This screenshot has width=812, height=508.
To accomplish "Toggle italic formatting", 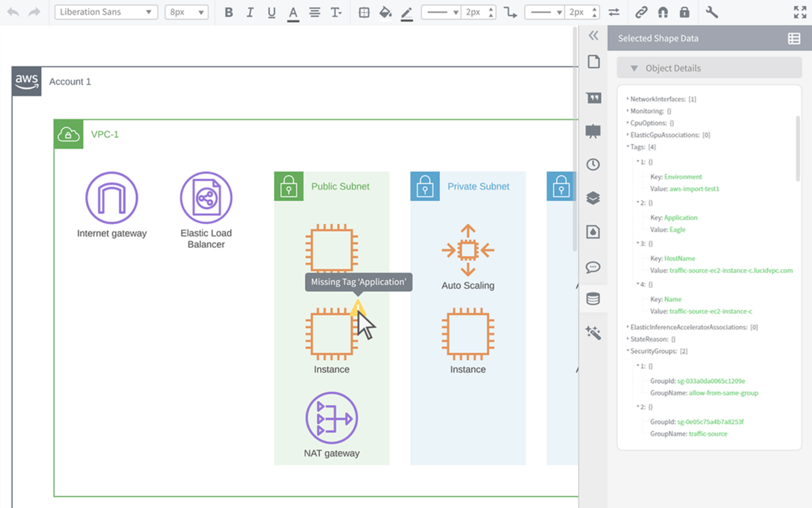I will pyautogui.click(x=250, y=12).
